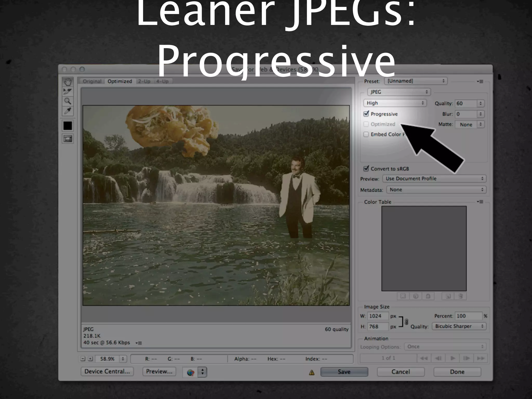Click the Preview... button
The height and width of the screenshot is (399, 532).
tap(159, 371)
